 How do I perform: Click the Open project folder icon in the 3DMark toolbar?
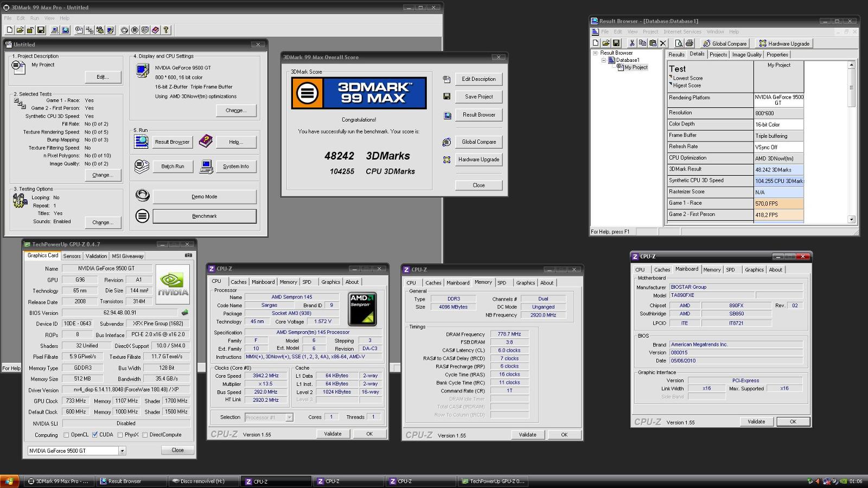click(20, 30)
